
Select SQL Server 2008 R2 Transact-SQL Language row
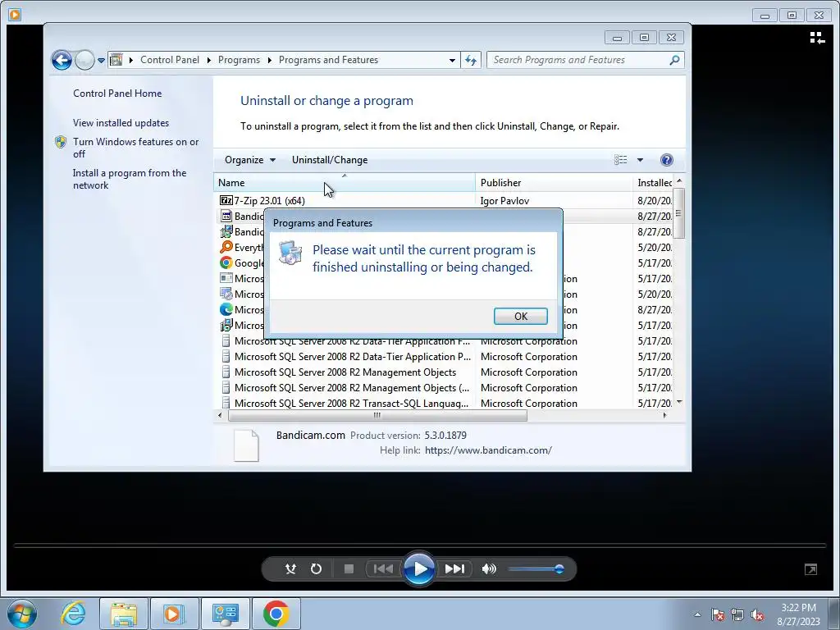click(442, 403)
